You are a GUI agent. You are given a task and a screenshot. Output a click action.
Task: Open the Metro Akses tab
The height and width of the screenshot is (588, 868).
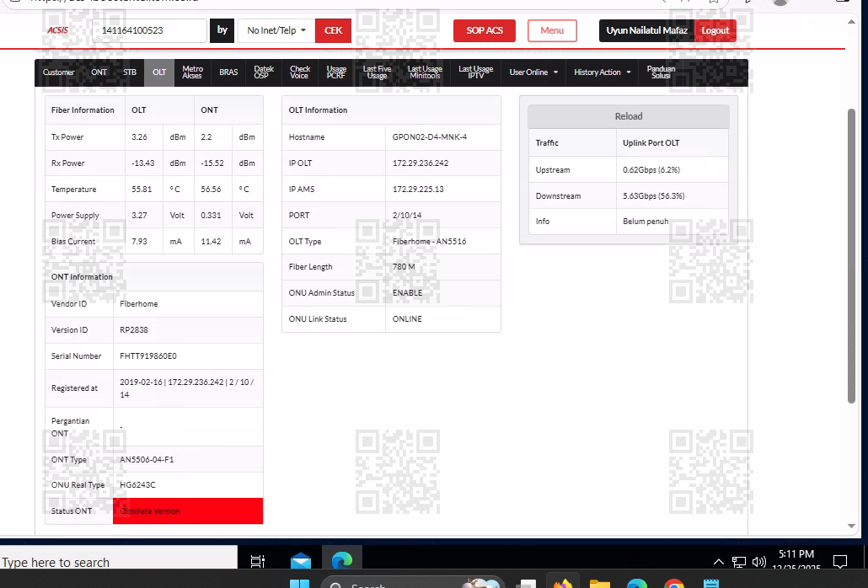pos(192,72)
